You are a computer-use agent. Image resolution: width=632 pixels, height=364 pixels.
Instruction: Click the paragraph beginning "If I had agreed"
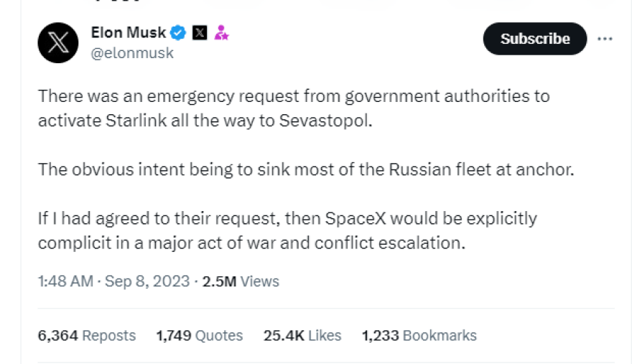(x=287, y=230)
